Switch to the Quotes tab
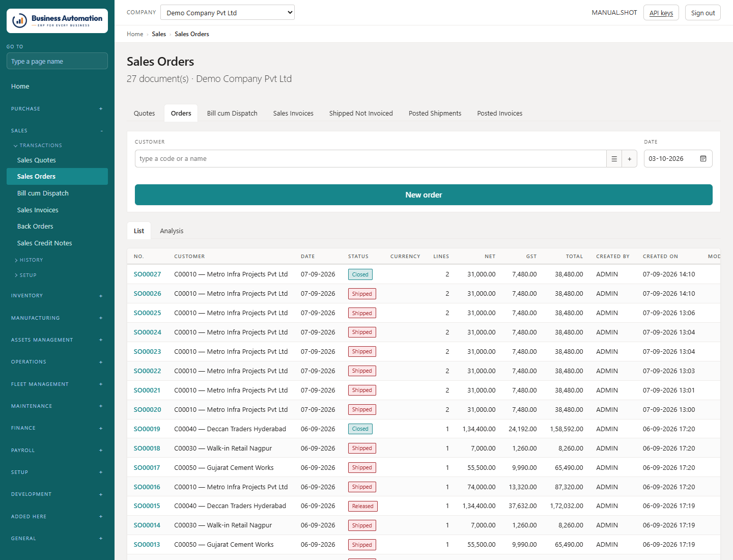The height and width of the screenshot is (560, 733). tap(145, 114)
